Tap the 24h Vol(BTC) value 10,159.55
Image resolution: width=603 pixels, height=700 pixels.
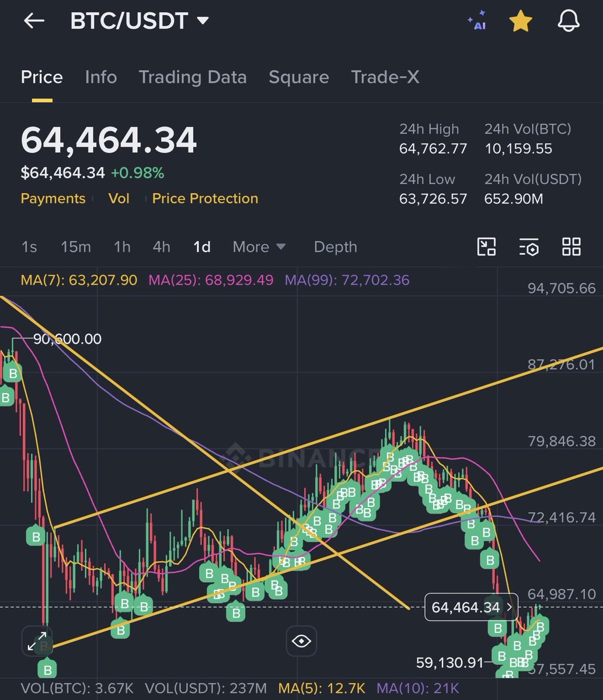pos(518,149)
